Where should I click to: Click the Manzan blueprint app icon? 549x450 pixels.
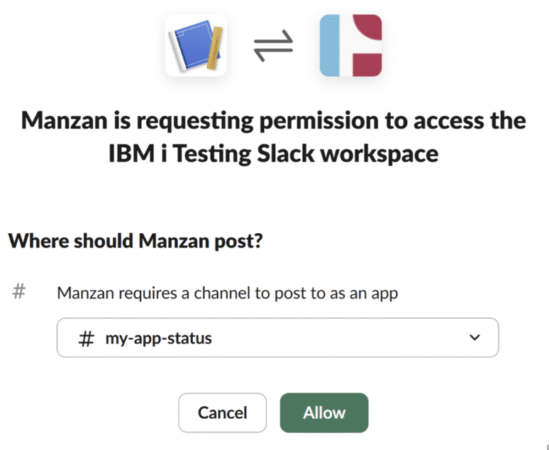pos(196,46)
